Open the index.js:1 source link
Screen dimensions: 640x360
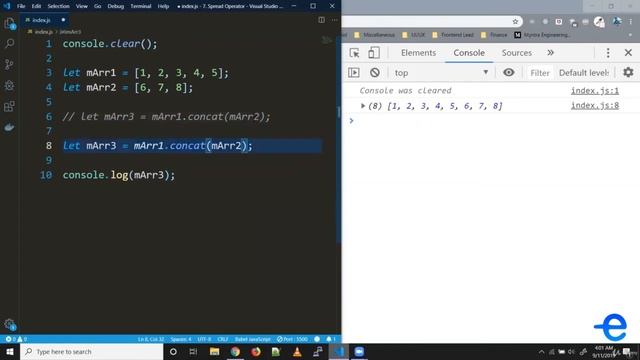(x=595, y=91)
